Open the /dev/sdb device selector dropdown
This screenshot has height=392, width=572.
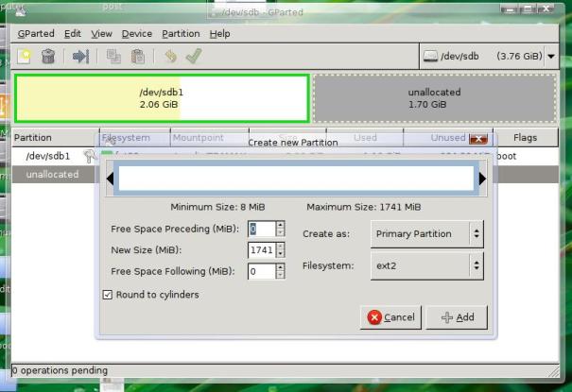(489, 57)
